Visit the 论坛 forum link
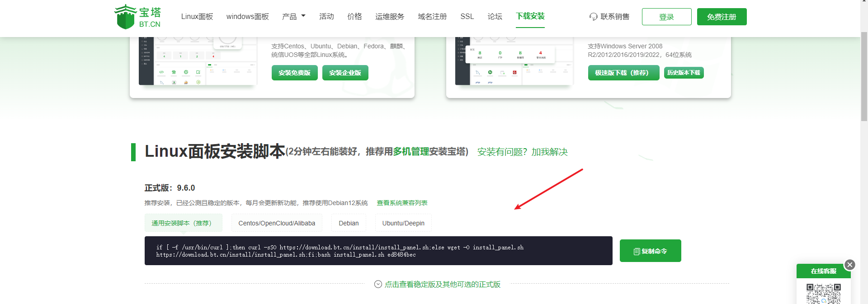The width and height of the screenshot is (868, 304). 495,17
